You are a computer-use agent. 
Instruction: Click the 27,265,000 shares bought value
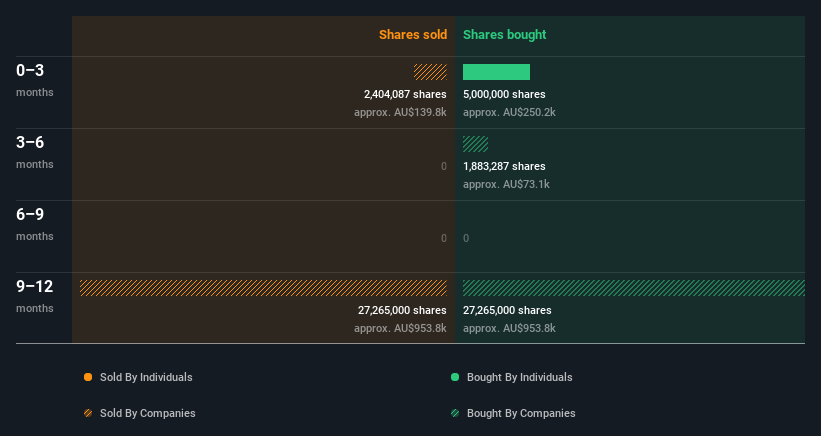[x=507, y=310]
